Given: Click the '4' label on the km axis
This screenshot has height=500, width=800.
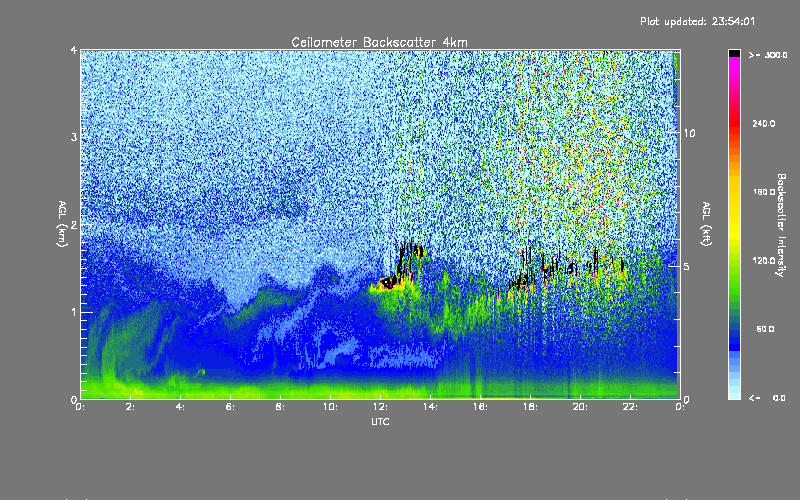Looking at the screenshot, I should point(74,50).
